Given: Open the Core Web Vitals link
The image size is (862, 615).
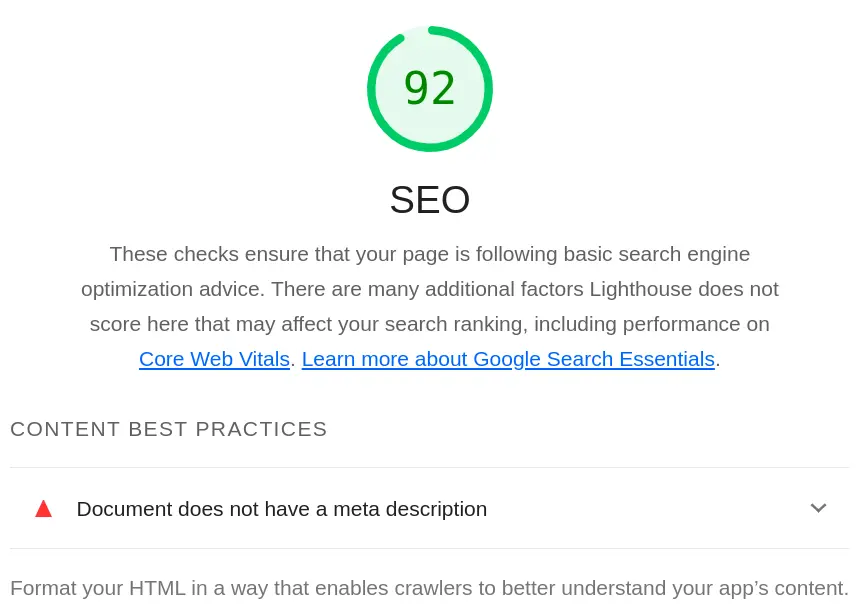Looking at the screenshot, I should tap(214, 359).
